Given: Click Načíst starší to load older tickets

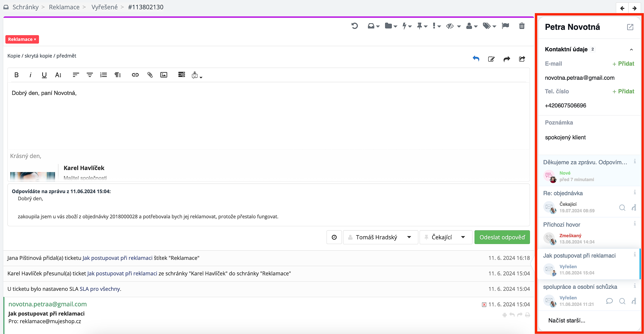Looking at the screenshot, I should [x=567, y=320].
